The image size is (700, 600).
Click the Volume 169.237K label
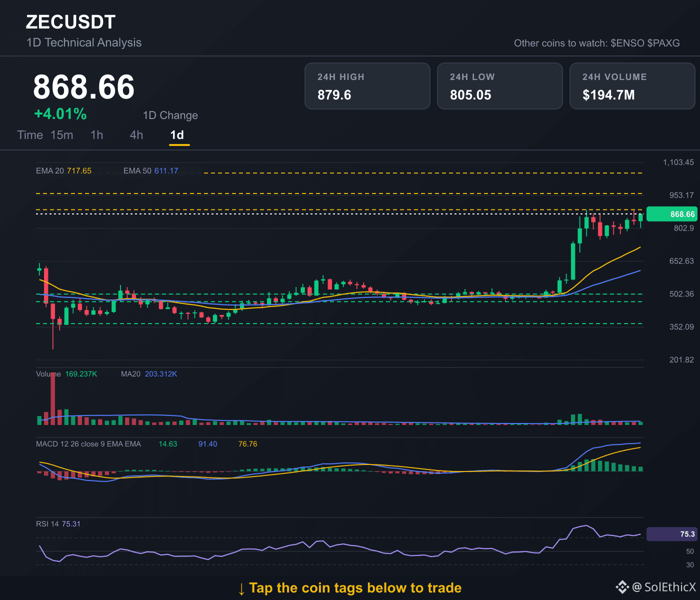coord(66,374)
